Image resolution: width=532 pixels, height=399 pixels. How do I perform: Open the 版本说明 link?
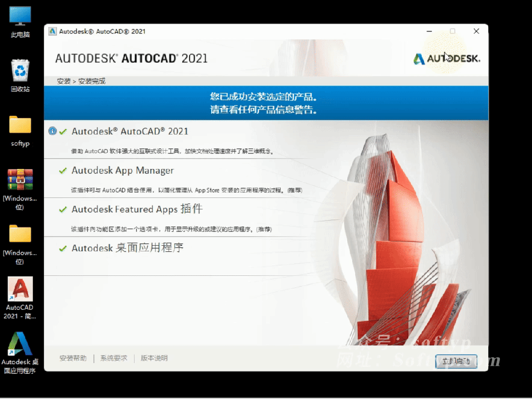tap(154, 358)
